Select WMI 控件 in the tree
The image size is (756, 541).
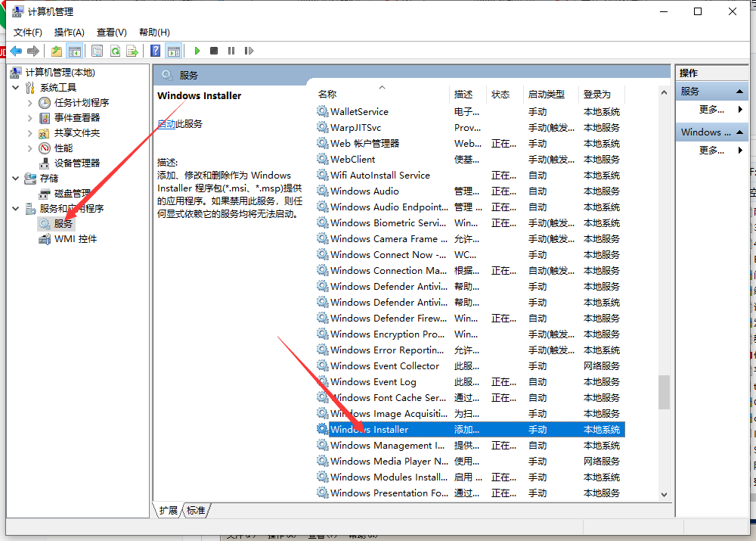tap(76, 239)
